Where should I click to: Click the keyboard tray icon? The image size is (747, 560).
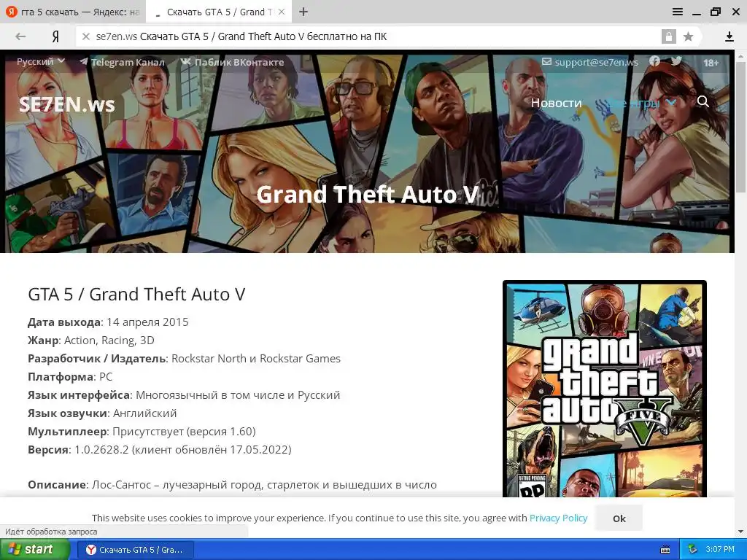coord(665,550)
